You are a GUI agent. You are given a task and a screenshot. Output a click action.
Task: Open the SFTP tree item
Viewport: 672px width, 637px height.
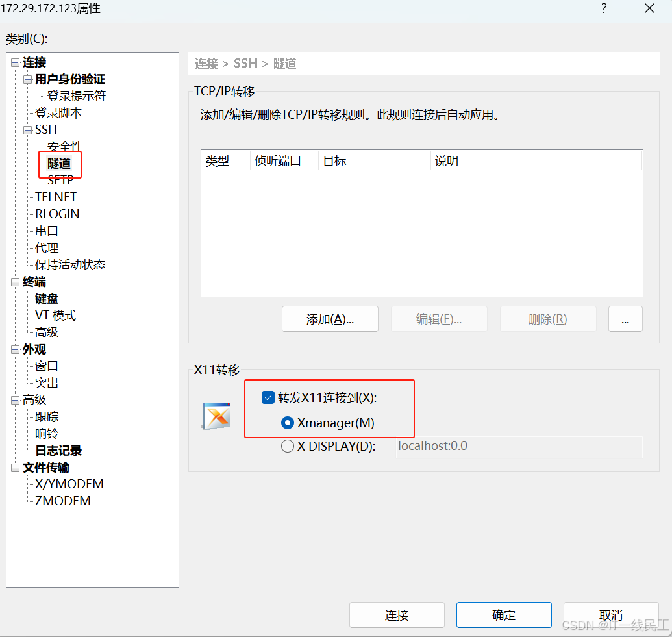(60, 180)
